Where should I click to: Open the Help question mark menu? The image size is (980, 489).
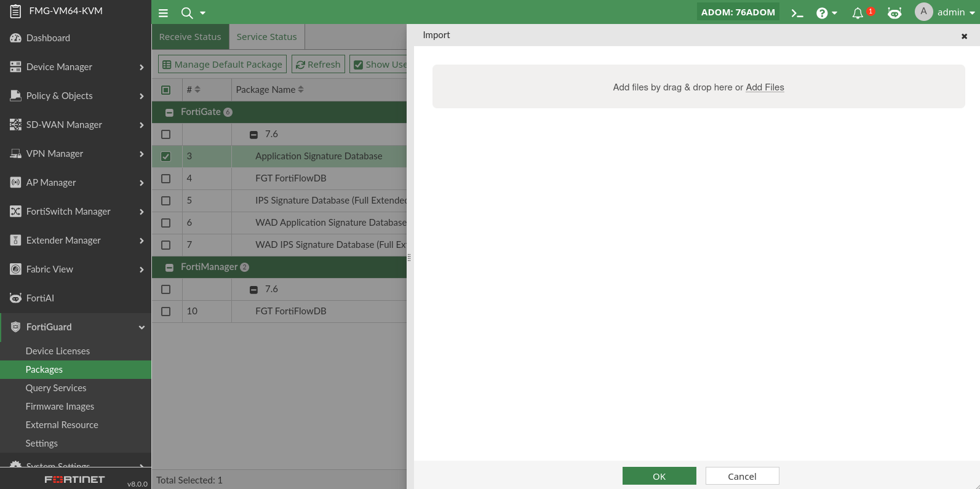(822, 13)
